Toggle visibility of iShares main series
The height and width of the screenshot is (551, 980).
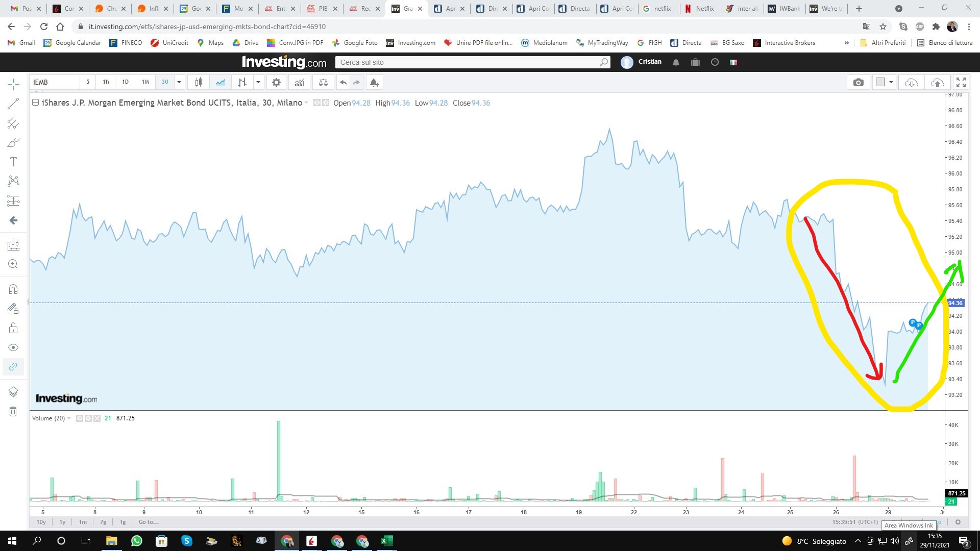point(316,103)
